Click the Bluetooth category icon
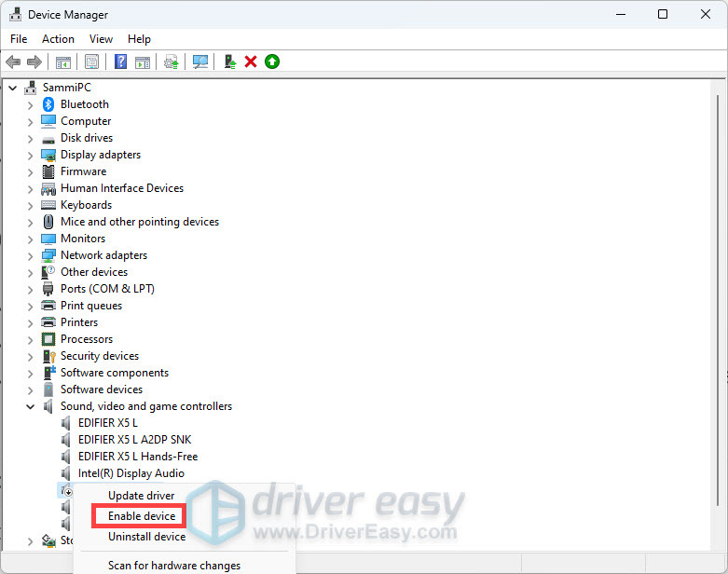 tap(48, 104)
